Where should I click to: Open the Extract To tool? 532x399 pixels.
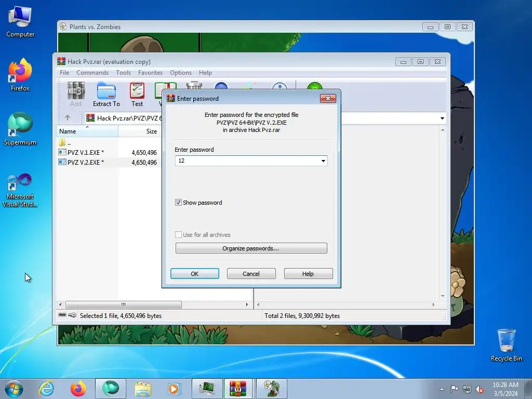pyautogui.click(x=106, y=95)
